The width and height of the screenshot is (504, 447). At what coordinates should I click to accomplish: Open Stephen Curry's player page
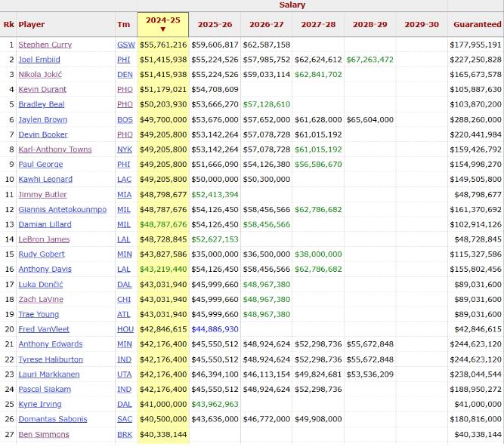(x=45, y=45)
